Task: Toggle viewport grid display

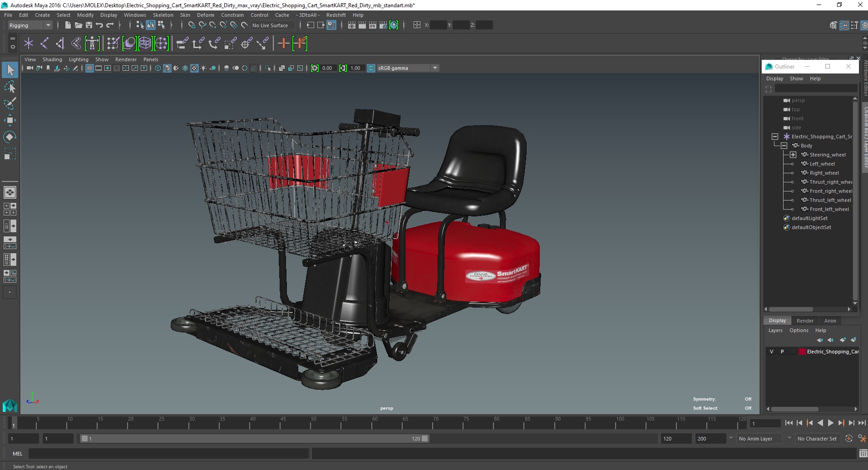Action: 89,68
